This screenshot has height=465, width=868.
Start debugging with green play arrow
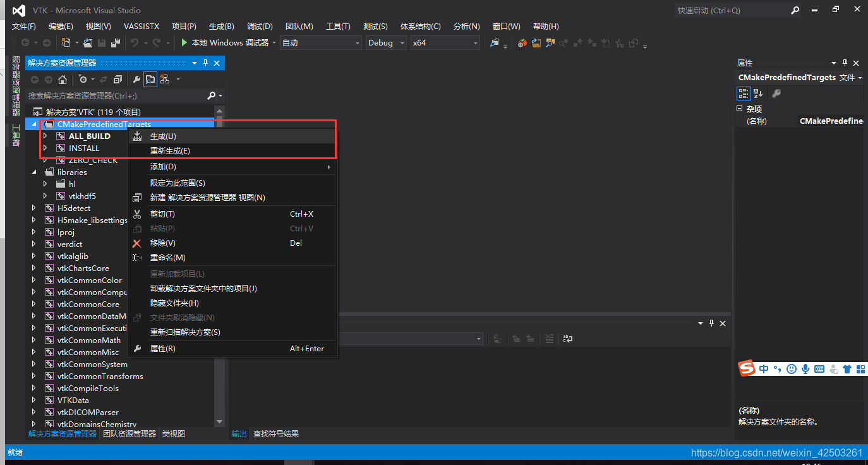(184, 43)
